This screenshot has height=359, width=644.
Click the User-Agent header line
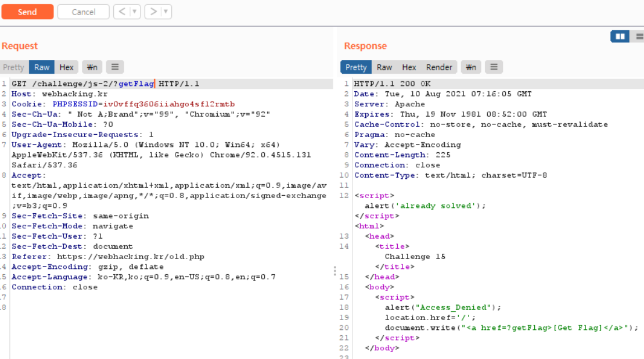coord(161,155)
